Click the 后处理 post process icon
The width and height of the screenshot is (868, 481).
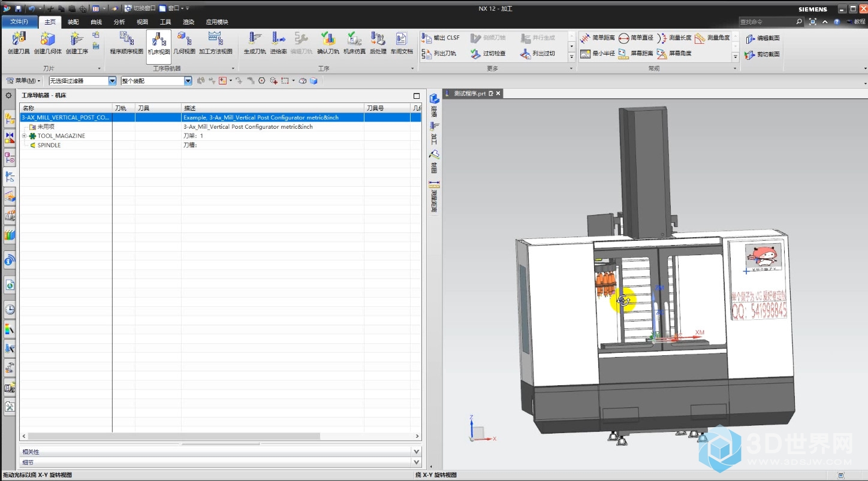pos(378,44)
